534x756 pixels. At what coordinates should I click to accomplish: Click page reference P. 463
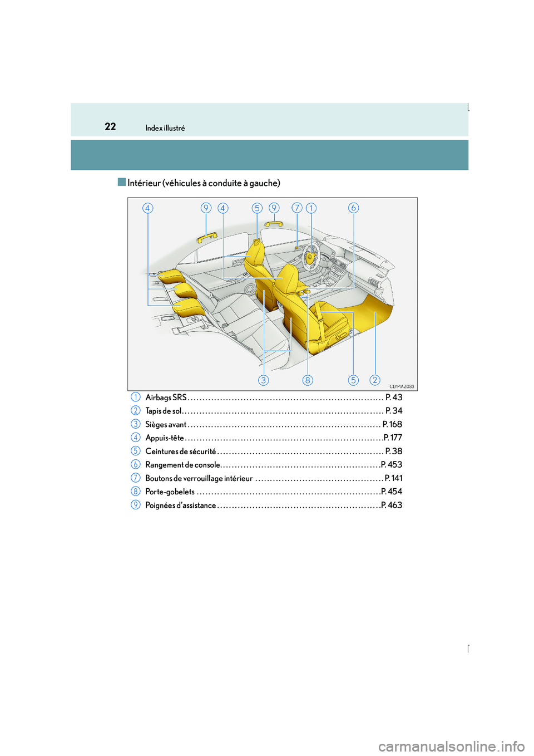(x=392, y=505)
